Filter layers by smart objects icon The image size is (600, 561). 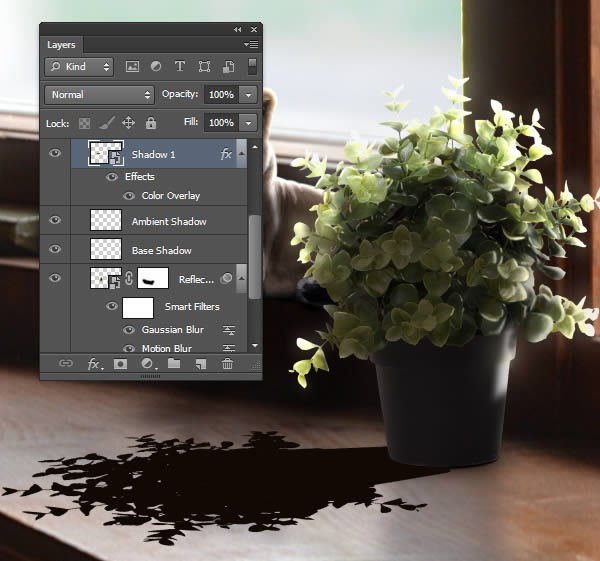pos(228,67)
